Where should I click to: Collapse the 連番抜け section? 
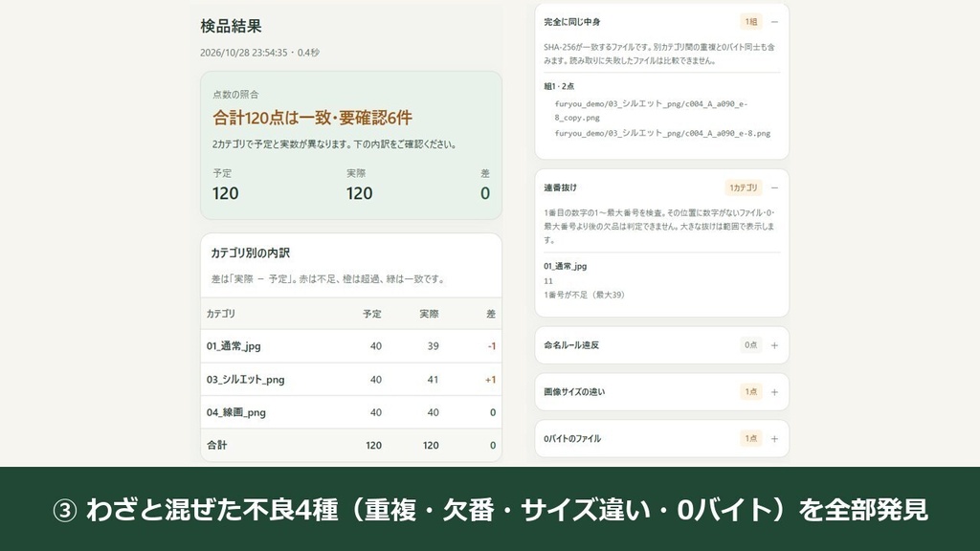tap(774, 187)
